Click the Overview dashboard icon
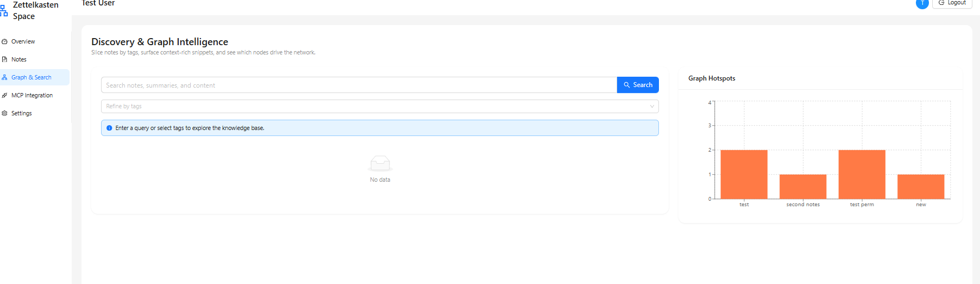The image size is (980, 284). [4, 41]
